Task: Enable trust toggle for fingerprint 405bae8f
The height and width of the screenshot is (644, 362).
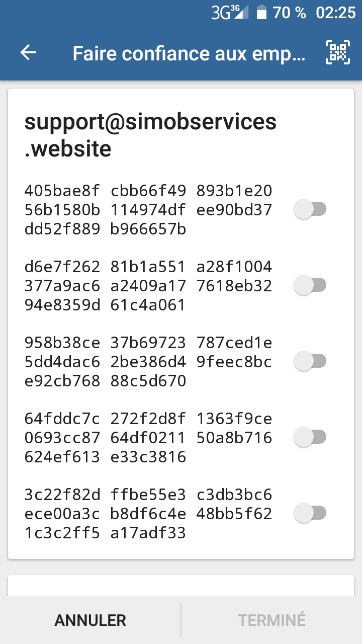Action: coord(310,209)
